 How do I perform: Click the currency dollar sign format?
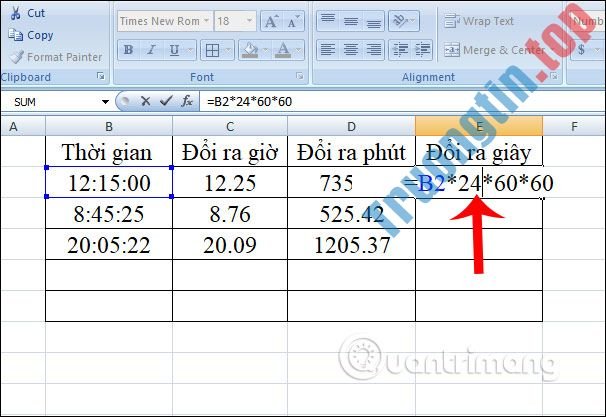[581, 50]
